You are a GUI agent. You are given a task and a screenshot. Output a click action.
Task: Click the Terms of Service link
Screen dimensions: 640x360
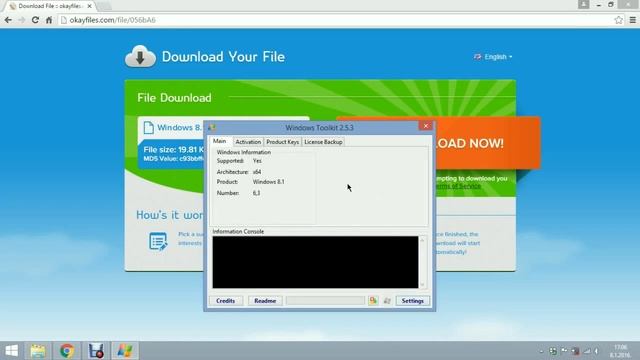pyautogui.click(x=458, y=186)
